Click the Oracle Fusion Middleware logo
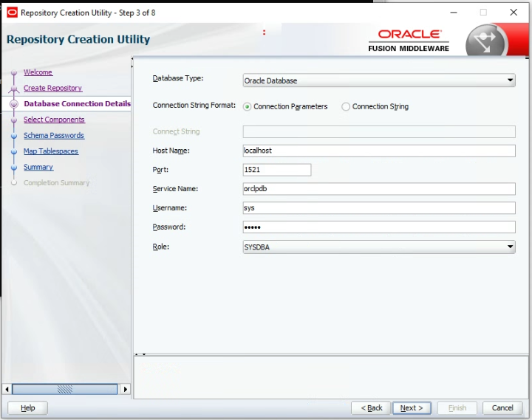The width and height of the screenshot is (532, 420). (409, 41)
